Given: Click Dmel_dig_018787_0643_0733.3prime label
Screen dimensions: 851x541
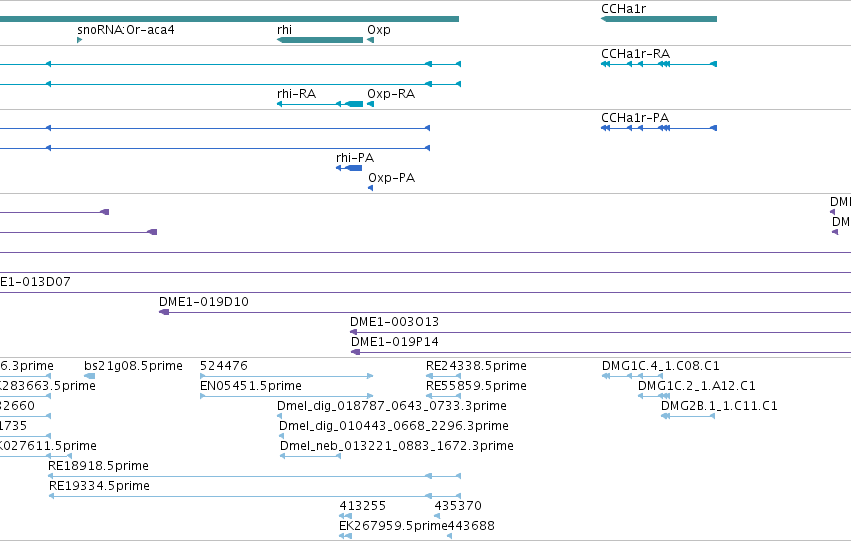Looking at the screenshot, I should (392, 406).
